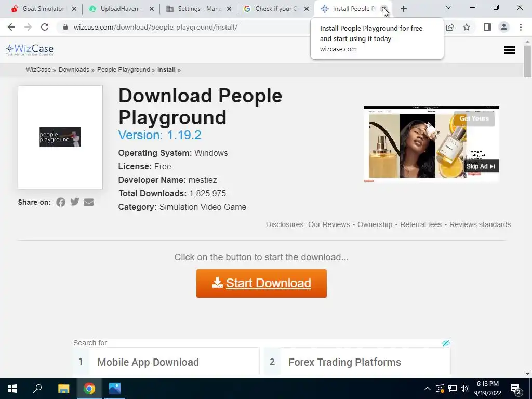The image size is (532, 399).
Task: Click the browser forward arrow
Action: pyautogui.click(x=28, y=27)
